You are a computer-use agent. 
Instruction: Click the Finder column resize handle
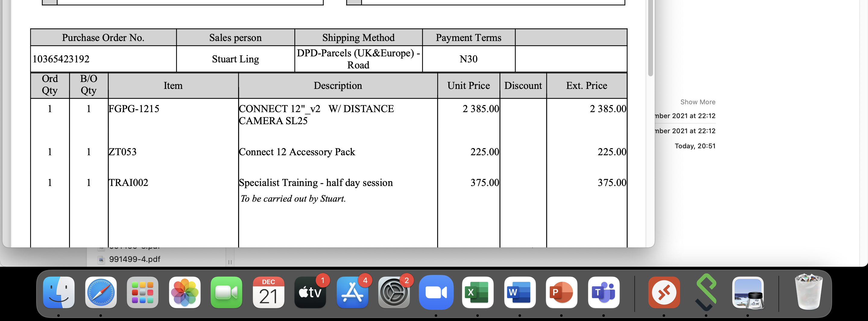[x=230, y=262]
